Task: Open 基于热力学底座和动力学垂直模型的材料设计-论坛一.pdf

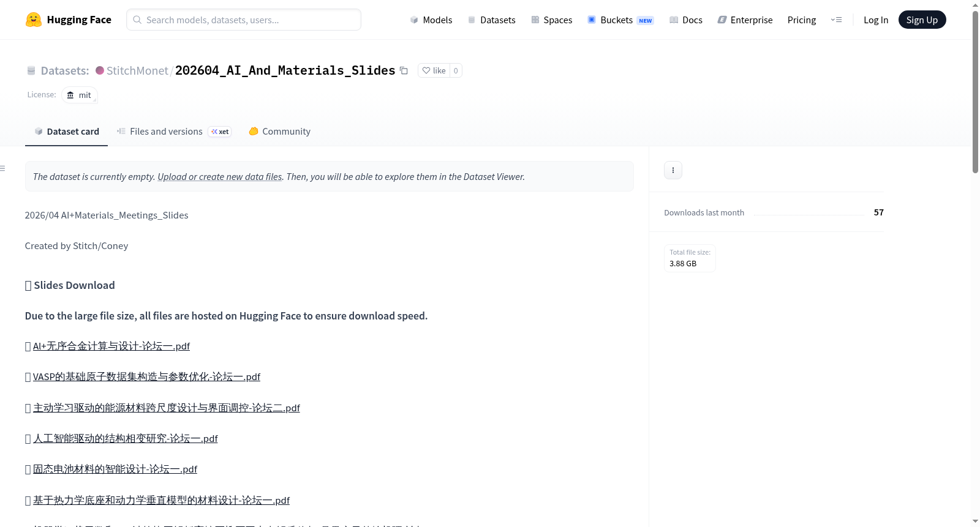Action: tap(161, 500)
